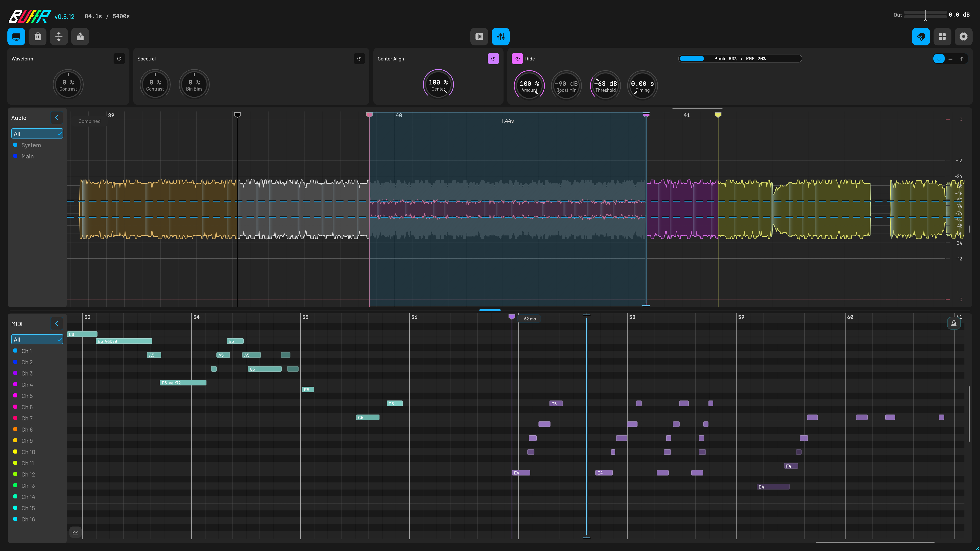The height and width of the screenshot is (551, 980).
Task: Click the 84.1s / 5400s time readout
Action: click(x=107, y=16)
